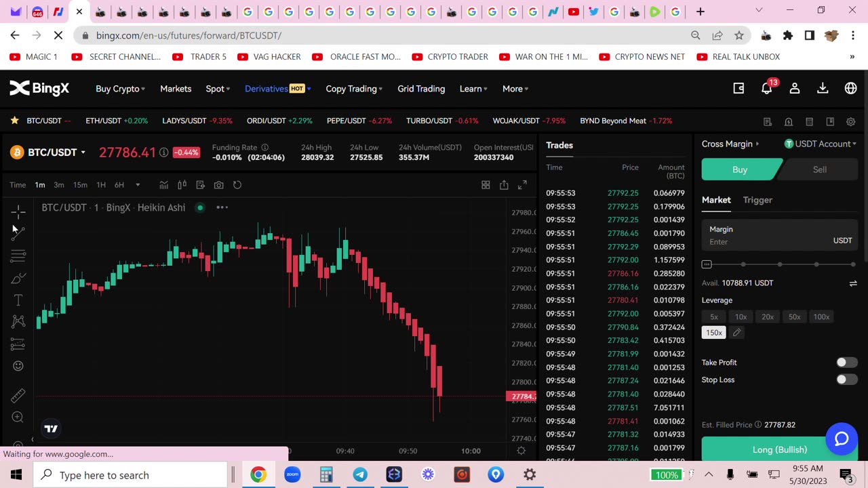This screenshot has height=488, width=868.
Task: Select the 15m chart timeframe
Action: 80,185
